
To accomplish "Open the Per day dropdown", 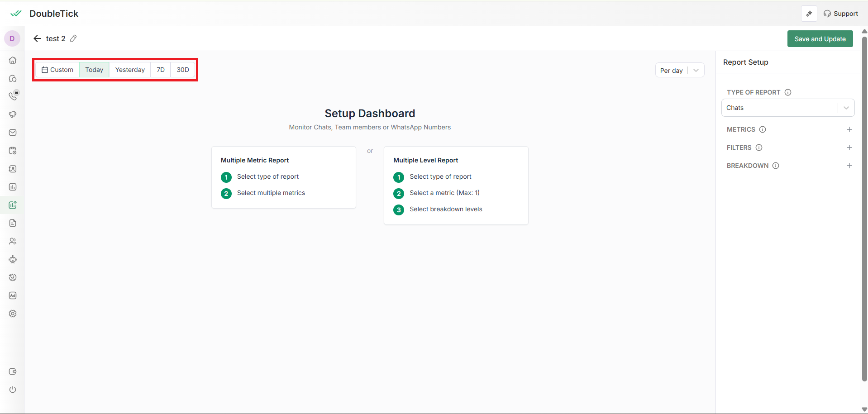I will (x=679, y=70).
